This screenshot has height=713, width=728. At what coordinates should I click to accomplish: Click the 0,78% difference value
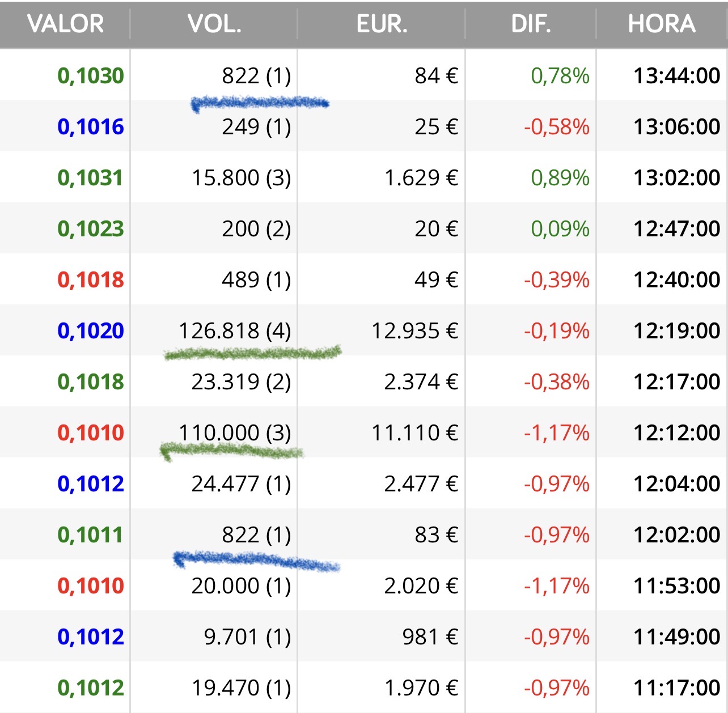560,76
